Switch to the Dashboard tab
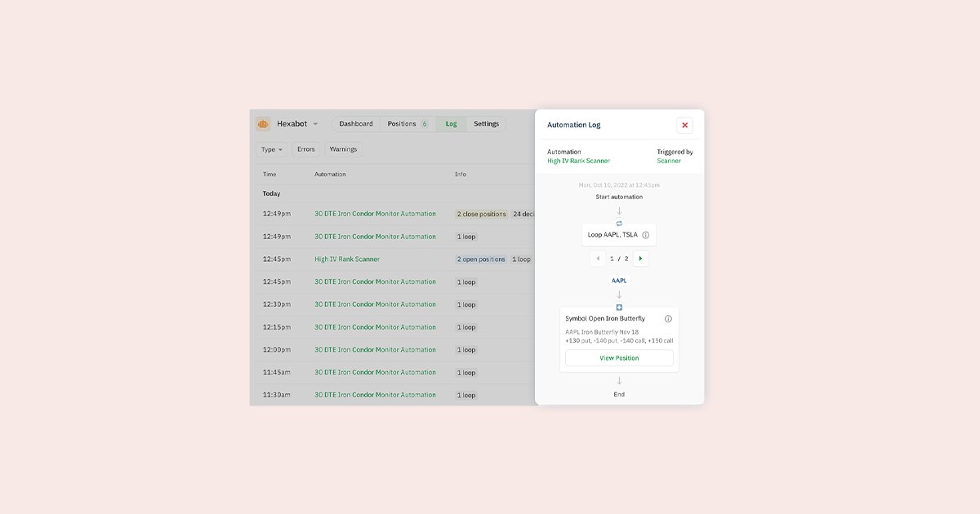The image size is (980, 514). (355, 124)
